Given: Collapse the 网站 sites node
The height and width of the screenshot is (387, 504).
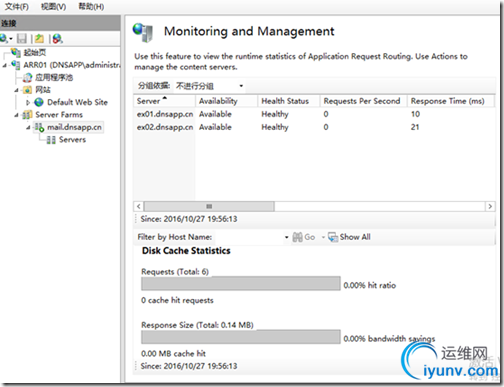Looking at the screenshot, I should point(16,90).
